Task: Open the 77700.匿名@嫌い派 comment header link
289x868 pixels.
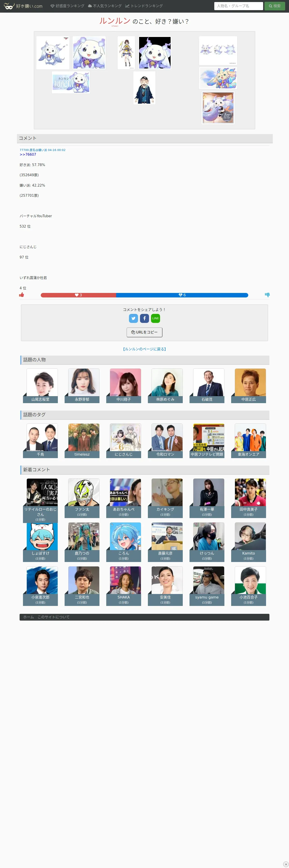Action: (42, 150)
